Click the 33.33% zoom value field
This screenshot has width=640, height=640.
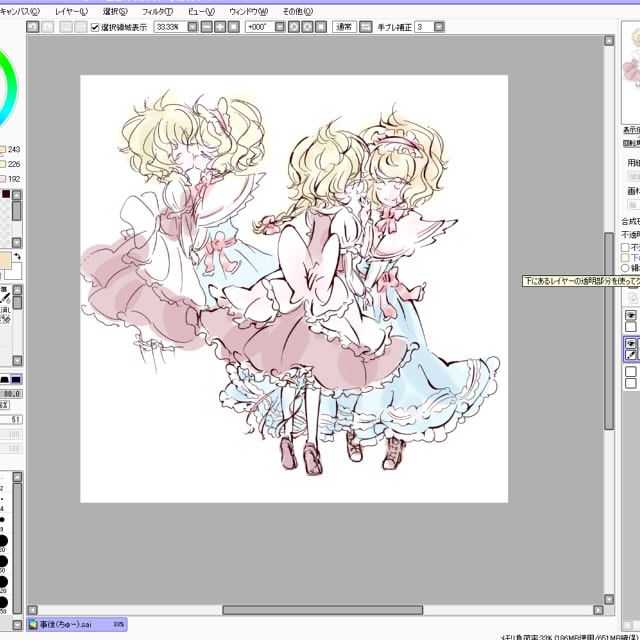tap(170, 27)
